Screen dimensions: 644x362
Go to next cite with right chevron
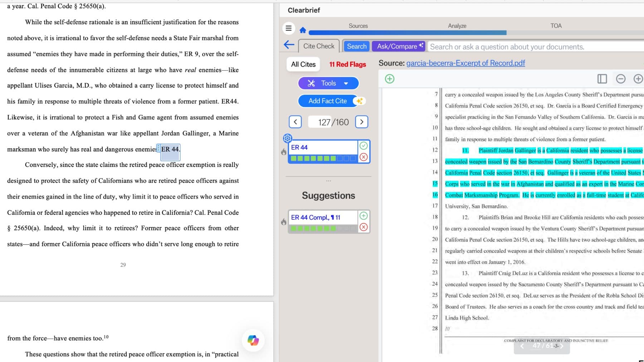pyautogui.click(x=362, y=122)
